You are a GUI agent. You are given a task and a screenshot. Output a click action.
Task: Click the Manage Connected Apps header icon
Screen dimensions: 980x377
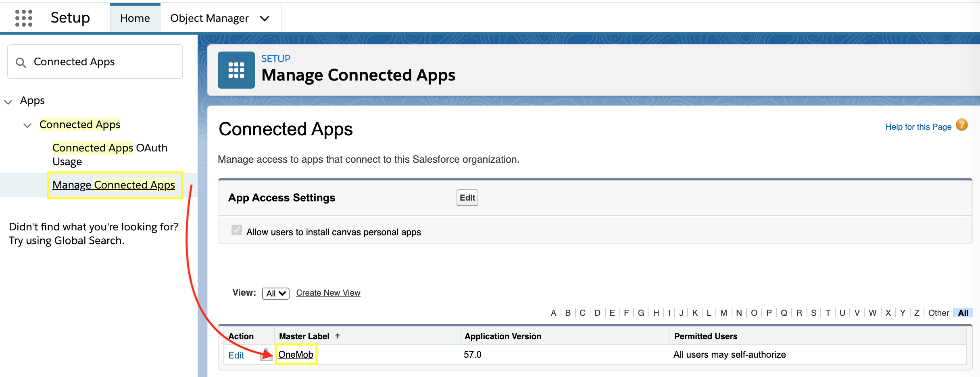tap(236, 70)
